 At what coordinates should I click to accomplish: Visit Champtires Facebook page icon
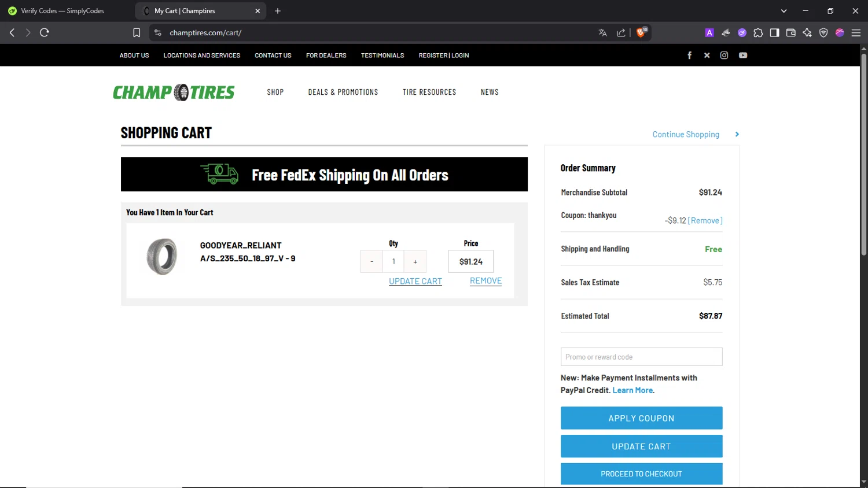(689, 56)
